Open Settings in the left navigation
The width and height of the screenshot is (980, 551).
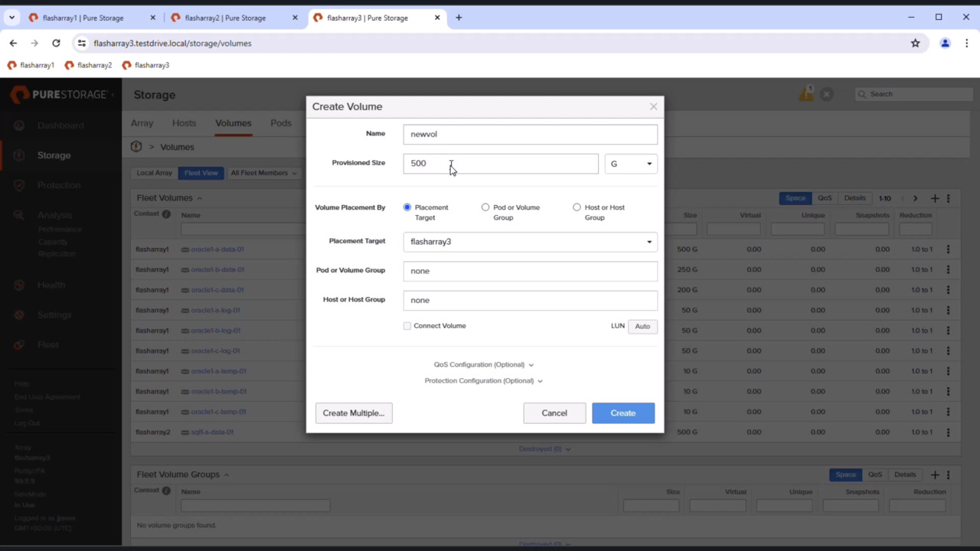[54, 315]
